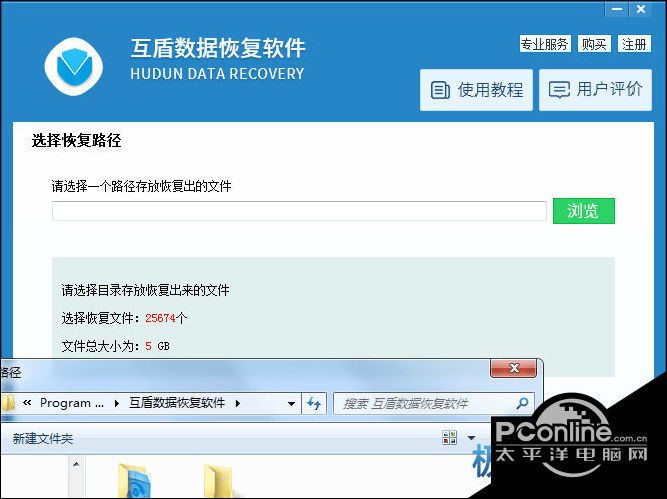Click the 选择恢复路径 heading text
Screen dimensions: 667x499
coord(77,140)
